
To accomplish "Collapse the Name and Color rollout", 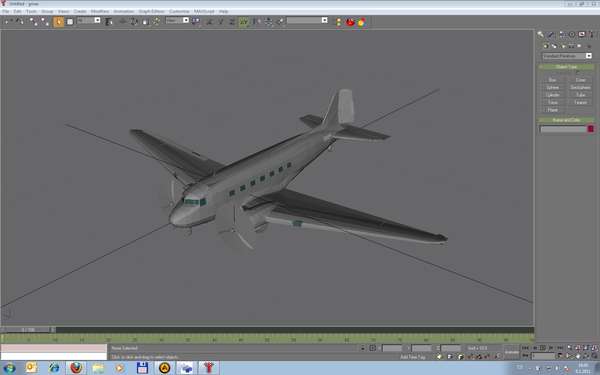I will [x=566, y=120].
